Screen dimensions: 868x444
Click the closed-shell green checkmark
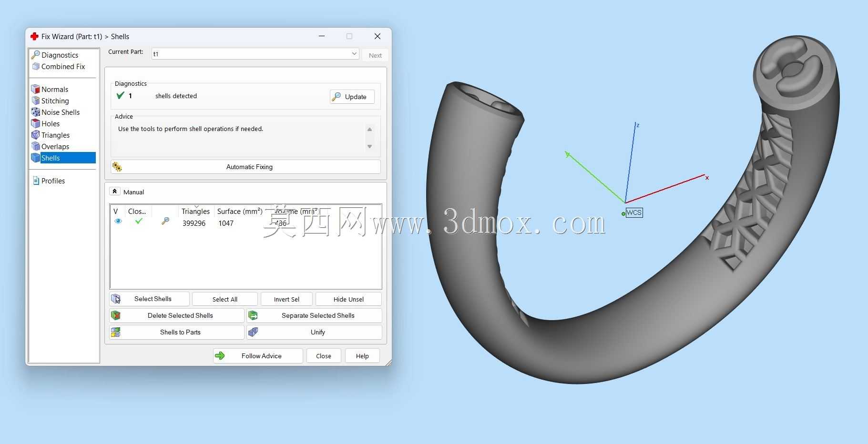pos(139,221)
